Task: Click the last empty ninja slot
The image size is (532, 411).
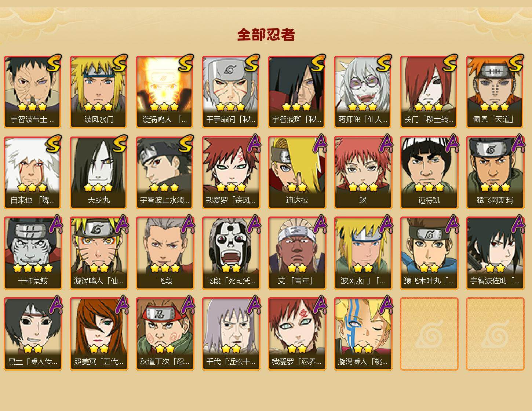Action: (x=495, y=334)
